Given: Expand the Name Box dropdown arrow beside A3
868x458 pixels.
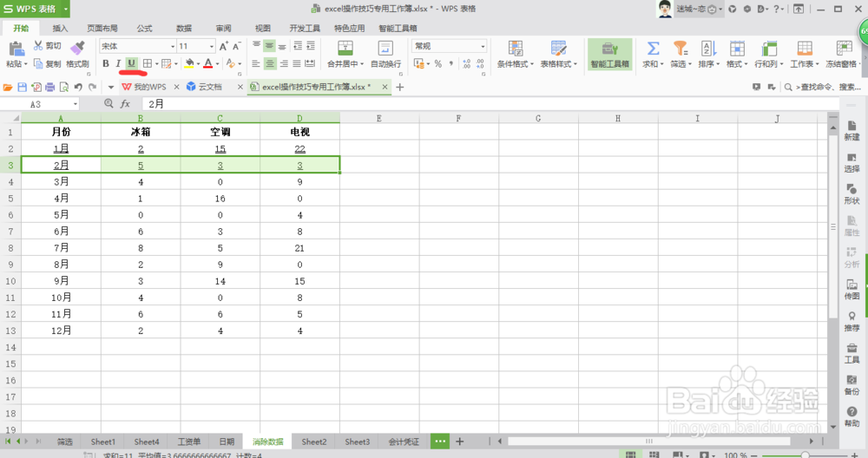Looking at the screenshot, I should pos(76,104).
